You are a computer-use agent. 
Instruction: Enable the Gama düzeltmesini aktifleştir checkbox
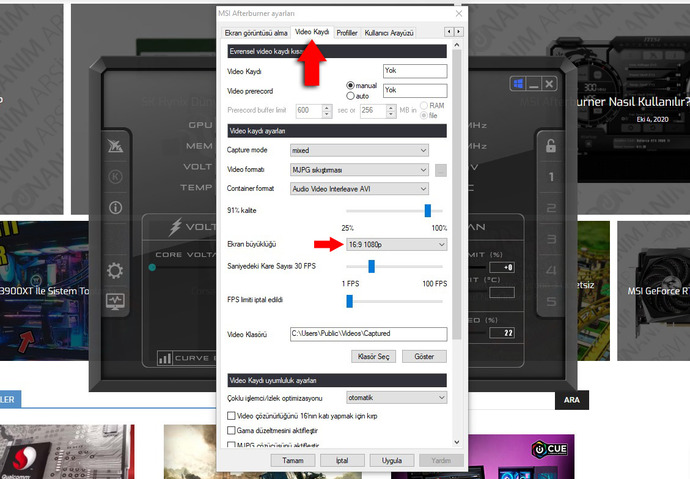231,430
